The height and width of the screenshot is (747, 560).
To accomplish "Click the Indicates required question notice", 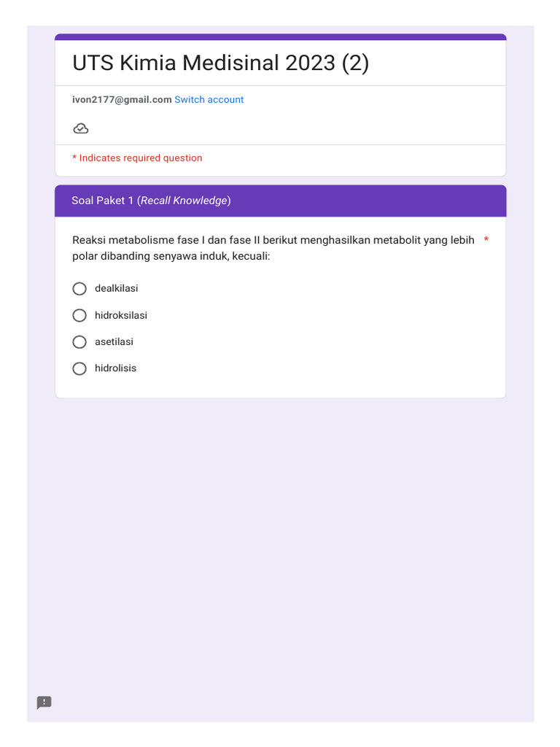I will coord(137,158).
